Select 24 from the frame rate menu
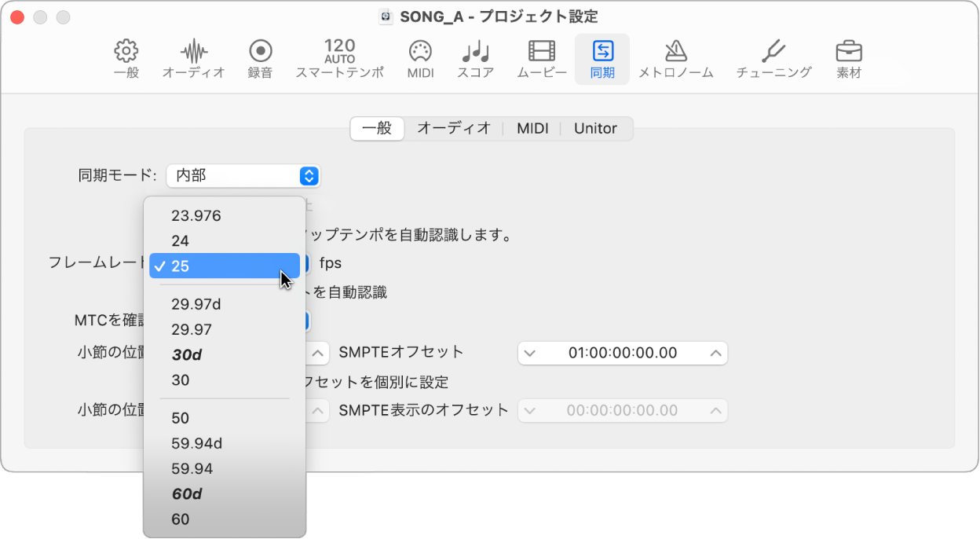980x539 pixels. [181, 240]
